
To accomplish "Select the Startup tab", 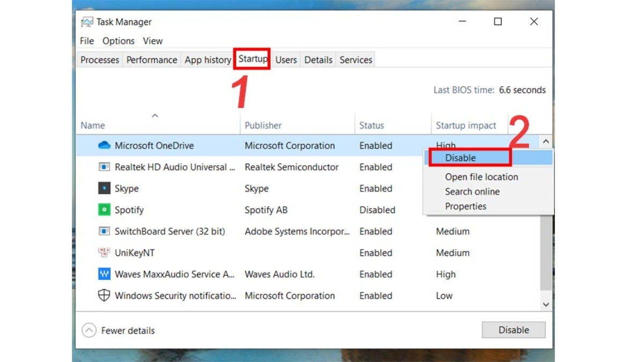I will pos(253,59).
